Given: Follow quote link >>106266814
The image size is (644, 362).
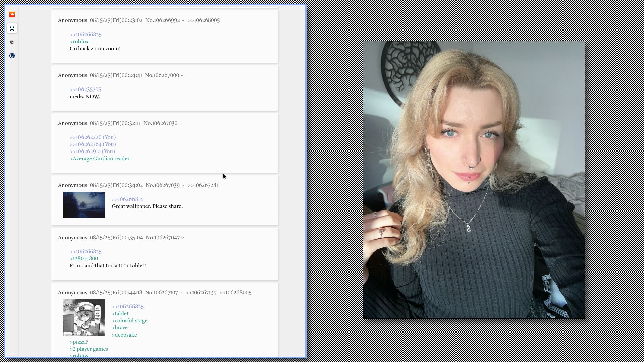Looking at the screenshot, I should (127, 199).
